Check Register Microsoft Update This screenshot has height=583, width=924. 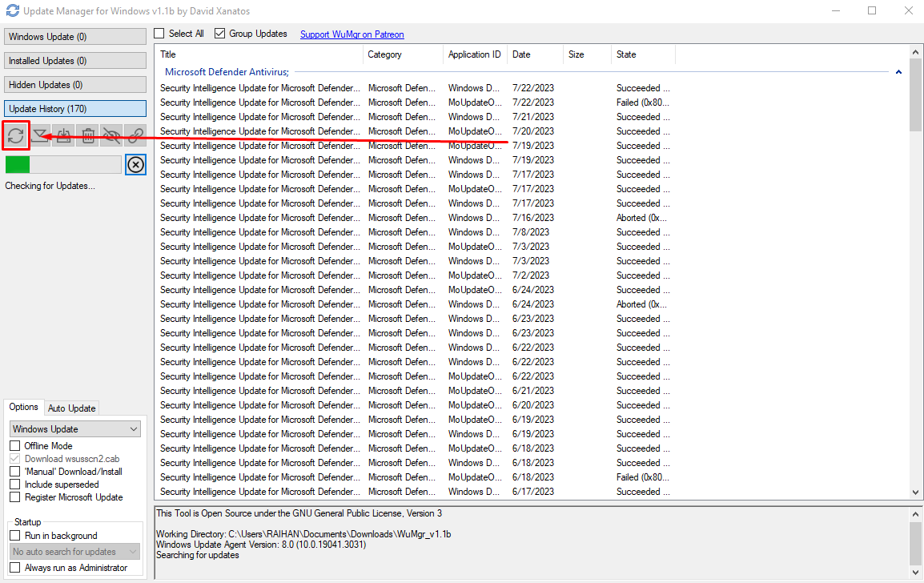coord(15,497)
